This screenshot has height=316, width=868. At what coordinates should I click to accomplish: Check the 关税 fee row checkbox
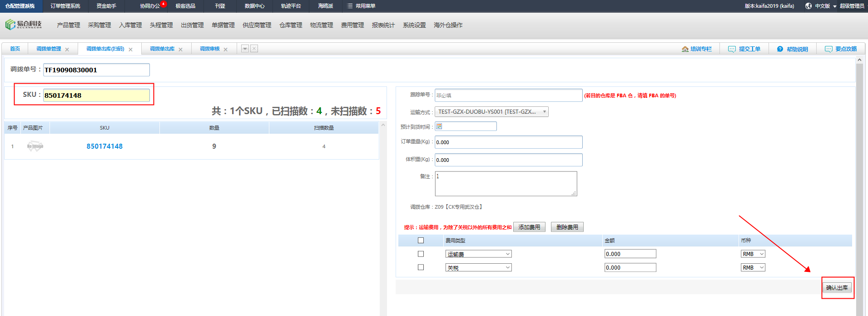pos(421,267)
